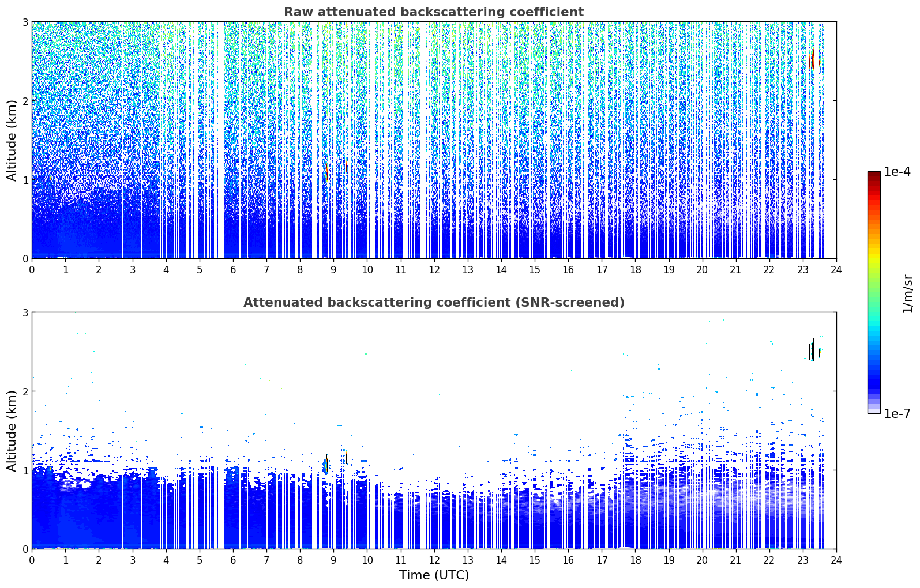Click the altitude 2 tick on top plot
Image resolution: width=920 pixels, height=588 pixels.
coord(25,101)
